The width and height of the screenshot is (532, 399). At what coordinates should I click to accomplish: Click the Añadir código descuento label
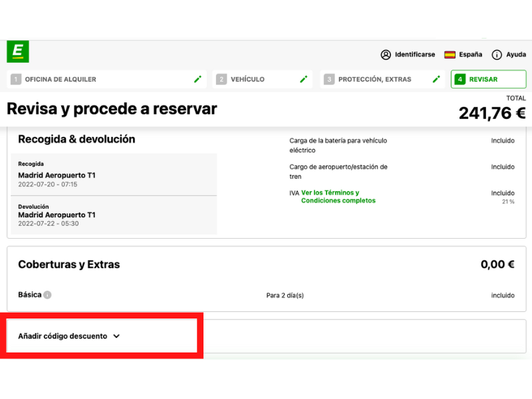click(62, 336)
